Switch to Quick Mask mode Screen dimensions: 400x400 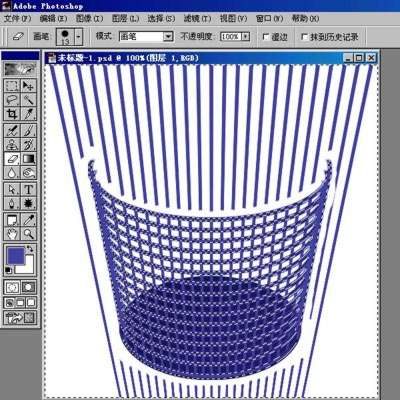coord(28,287)
